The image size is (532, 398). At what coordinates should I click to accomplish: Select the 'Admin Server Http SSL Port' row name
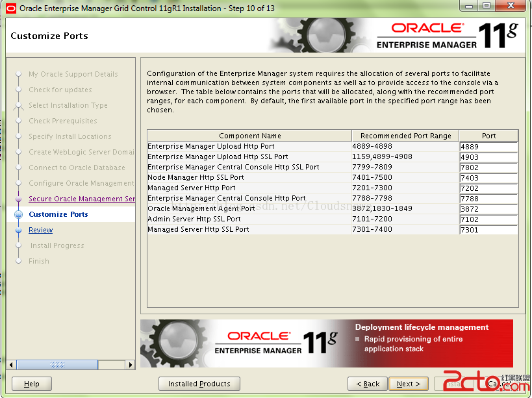pyautogui.click(x=194, y=219)
